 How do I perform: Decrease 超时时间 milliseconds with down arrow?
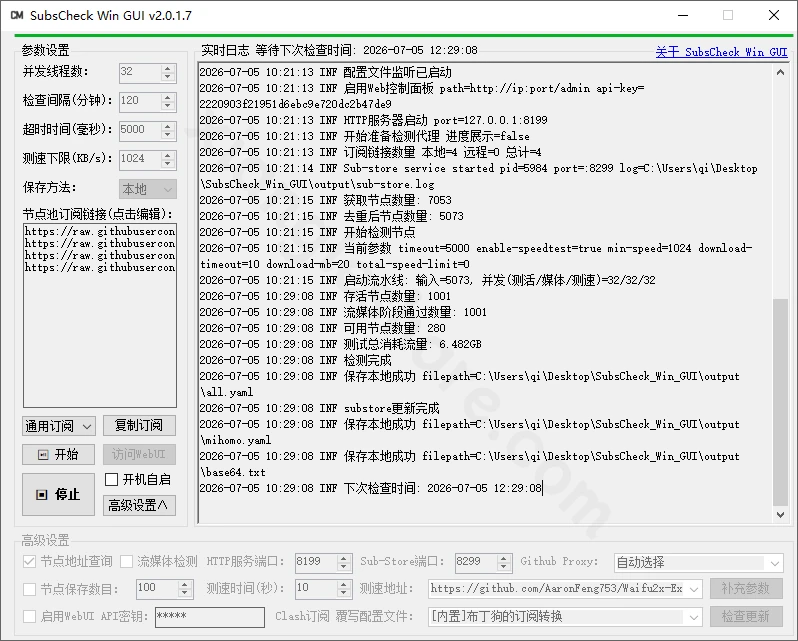tap(168, 135)
